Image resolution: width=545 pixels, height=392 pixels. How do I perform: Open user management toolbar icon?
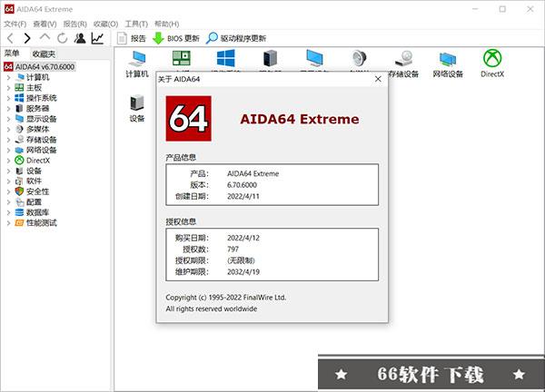[x=80, y=38]
